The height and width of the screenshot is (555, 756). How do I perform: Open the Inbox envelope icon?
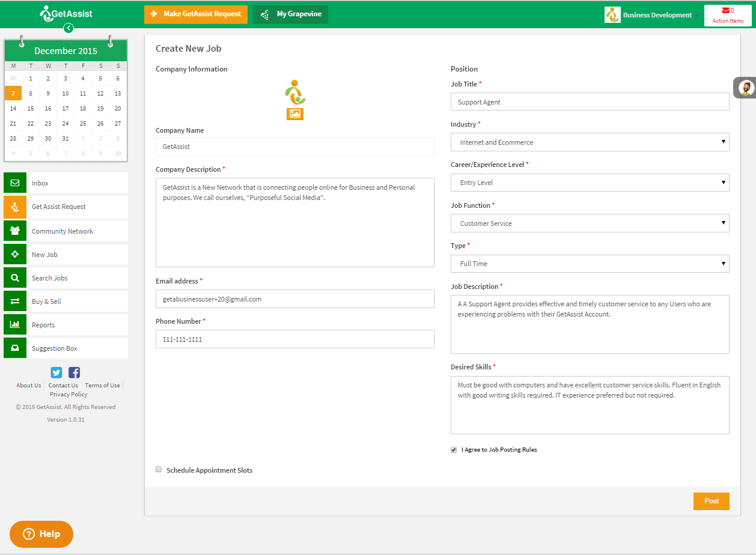point(15,183)
